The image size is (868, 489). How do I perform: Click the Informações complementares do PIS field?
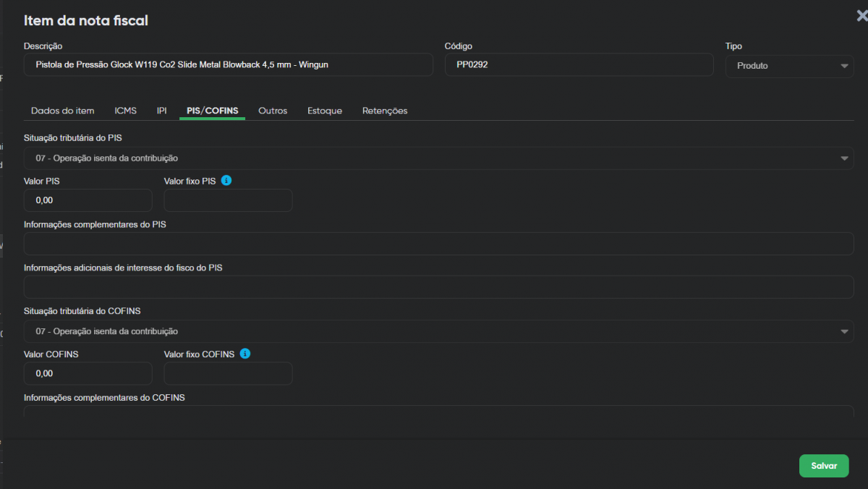pyautogui.click(x=438, y=244)
